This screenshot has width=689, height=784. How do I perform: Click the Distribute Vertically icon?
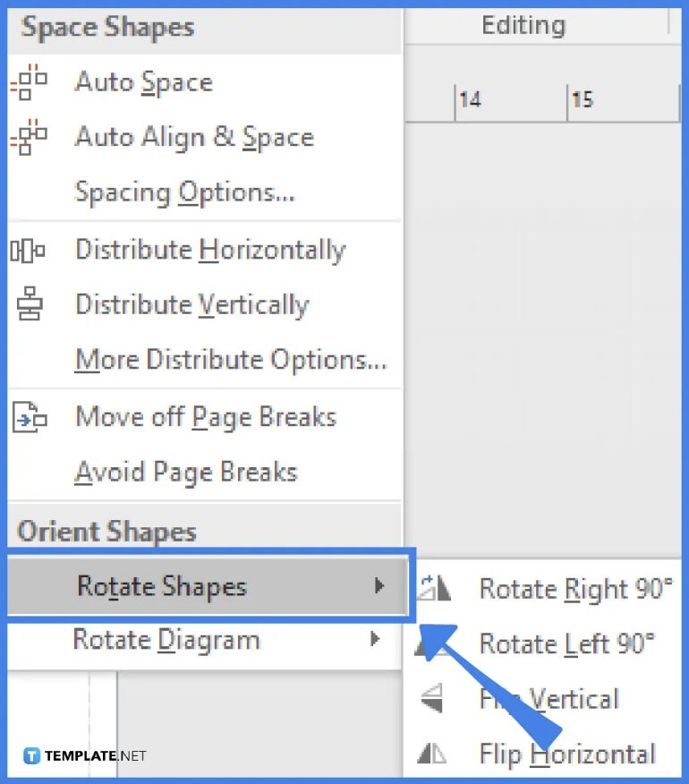pyautogui.click(x=28, y=304)
